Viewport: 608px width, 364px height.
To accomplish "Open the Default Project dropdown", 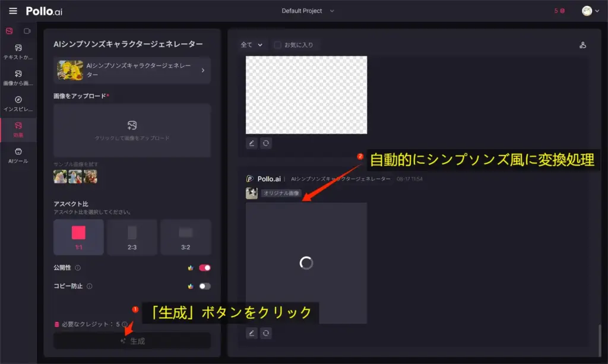I will pos(308,11).
